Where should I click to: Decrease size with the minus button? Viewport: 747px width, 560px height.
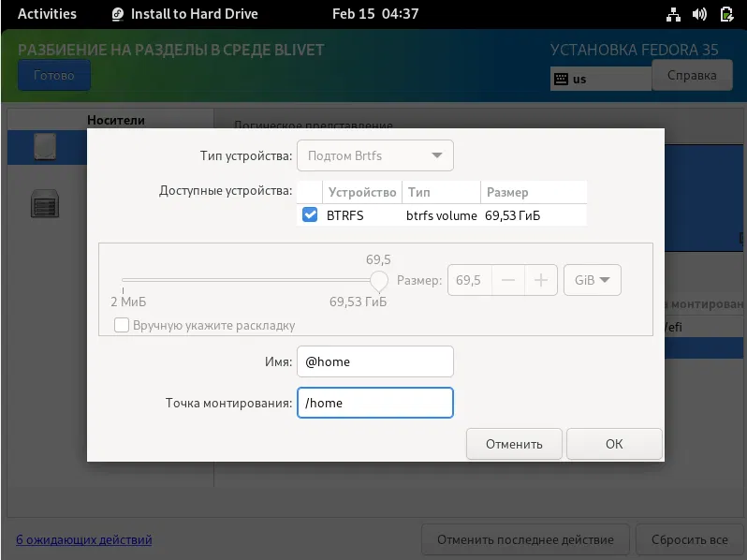508,280
